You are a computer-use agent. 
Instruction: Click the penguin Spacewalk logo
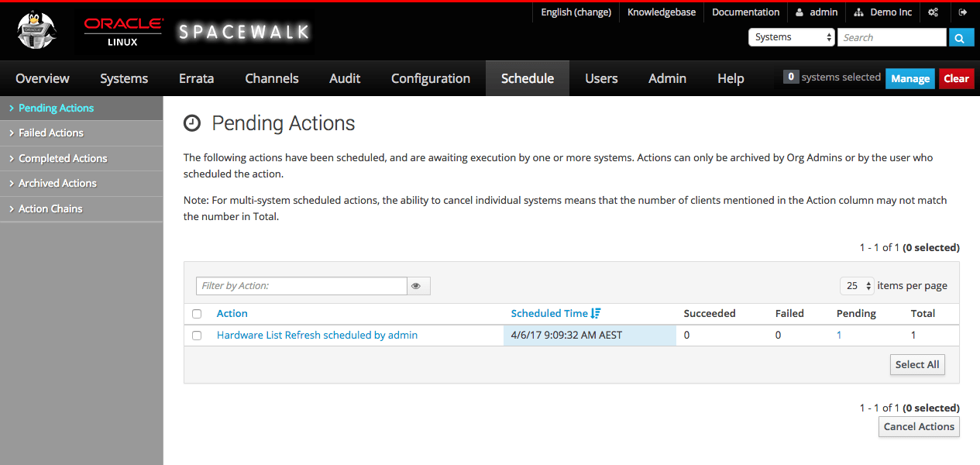click(38, 31)
